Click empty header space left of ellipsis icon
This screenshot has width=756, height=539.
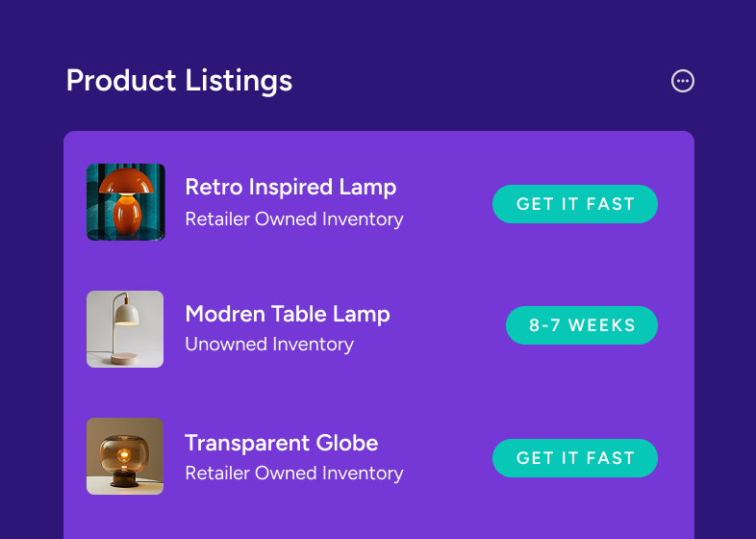click(481, 82)
